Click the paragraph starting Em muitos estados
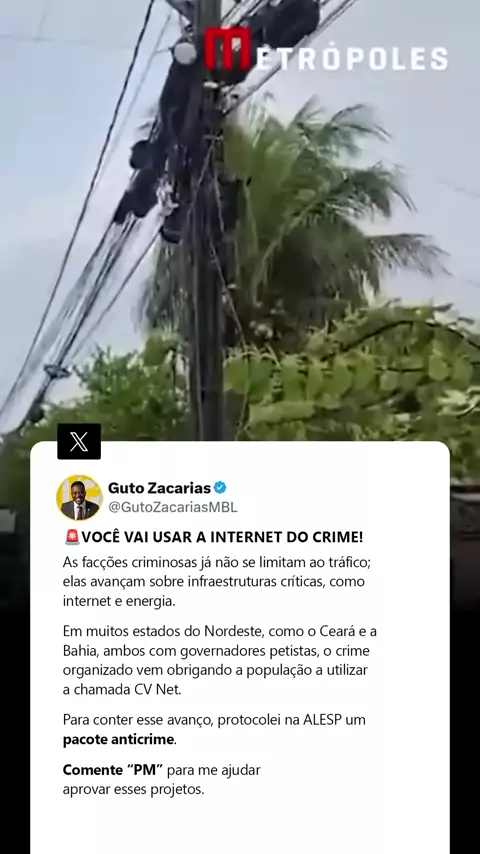Viewport: 480px width, 854px height. pos(220,660)
